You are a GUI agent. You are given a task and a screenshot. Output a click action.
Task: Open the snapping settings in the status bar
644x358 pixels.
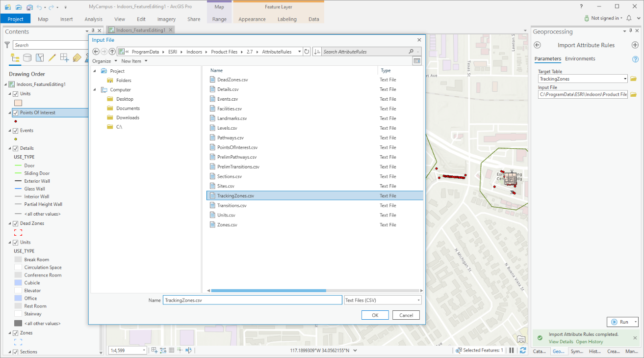163,350
